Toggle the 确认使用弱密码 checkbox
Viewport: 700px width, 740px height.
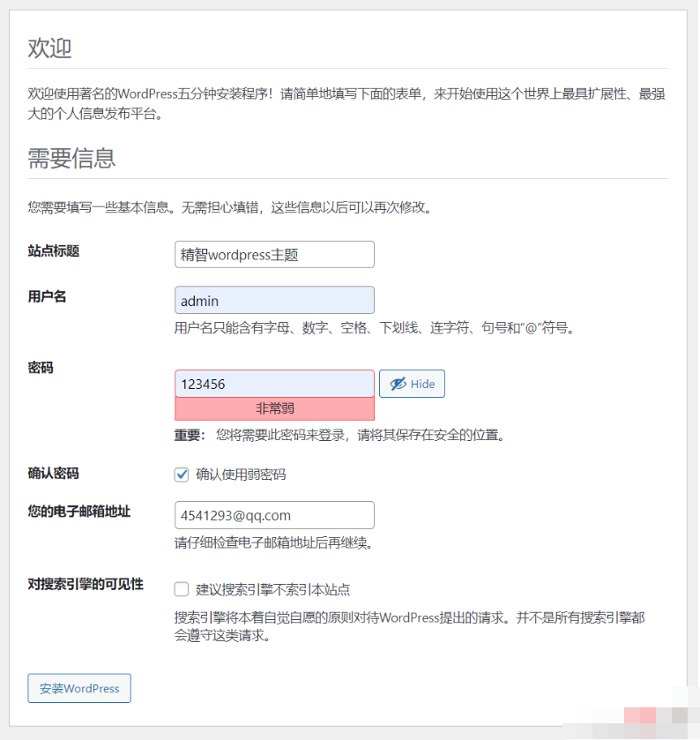tap(182, 475)
